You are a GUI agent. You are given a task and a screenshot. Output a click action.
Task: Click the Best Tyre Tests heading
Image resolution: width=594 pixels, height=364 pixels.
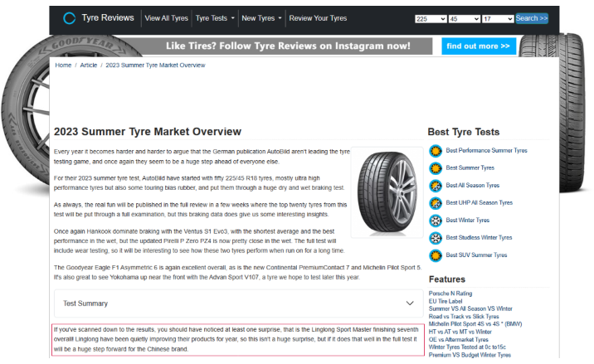[463, 132]
